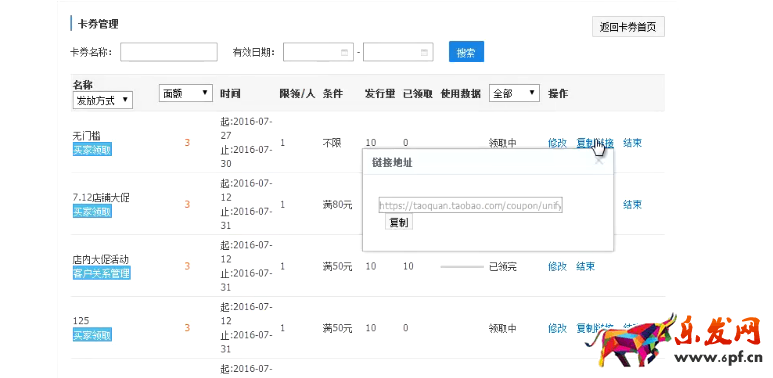Click 结束 for 7.12店铺大促 coupon
Image resolution: width=773 pixels, height=378 pixels.
(x=632, y=205)
